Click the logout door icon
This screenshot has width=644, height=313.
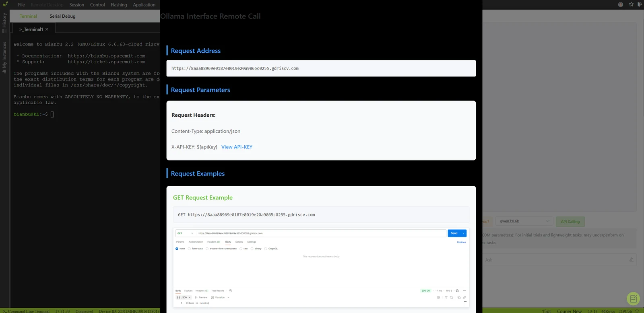click(640, 4)
